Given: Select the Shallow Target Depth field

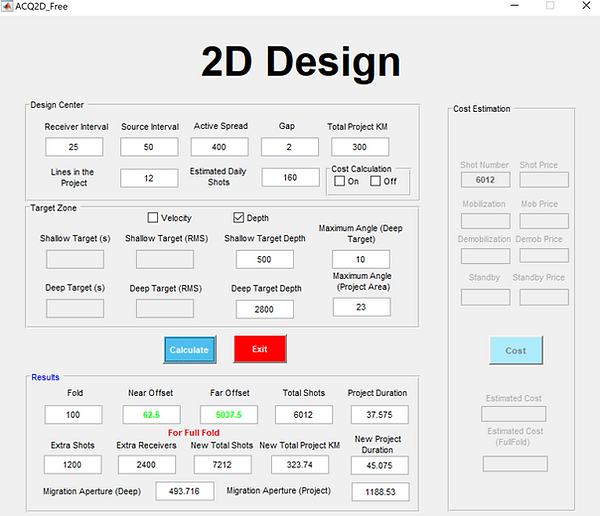Looking at the screenshot, I should click(265, 259).
